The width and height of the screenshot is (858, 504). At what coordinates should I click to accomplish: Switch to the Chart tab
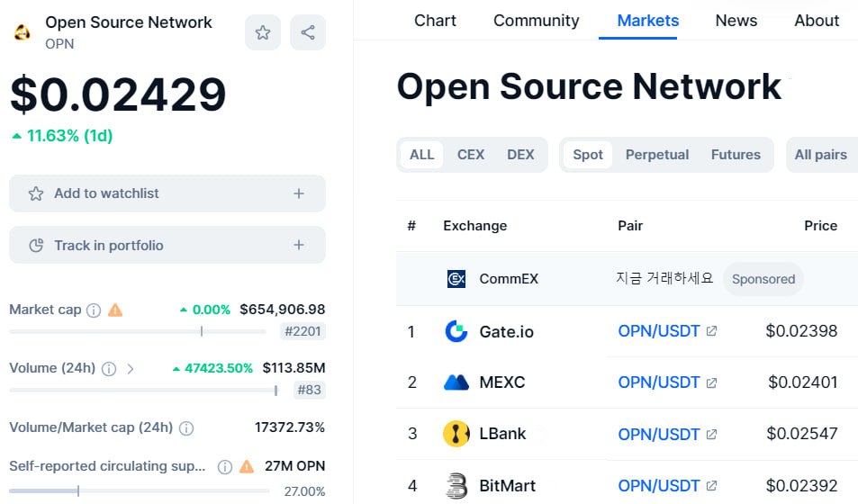[x=435, y=20]
